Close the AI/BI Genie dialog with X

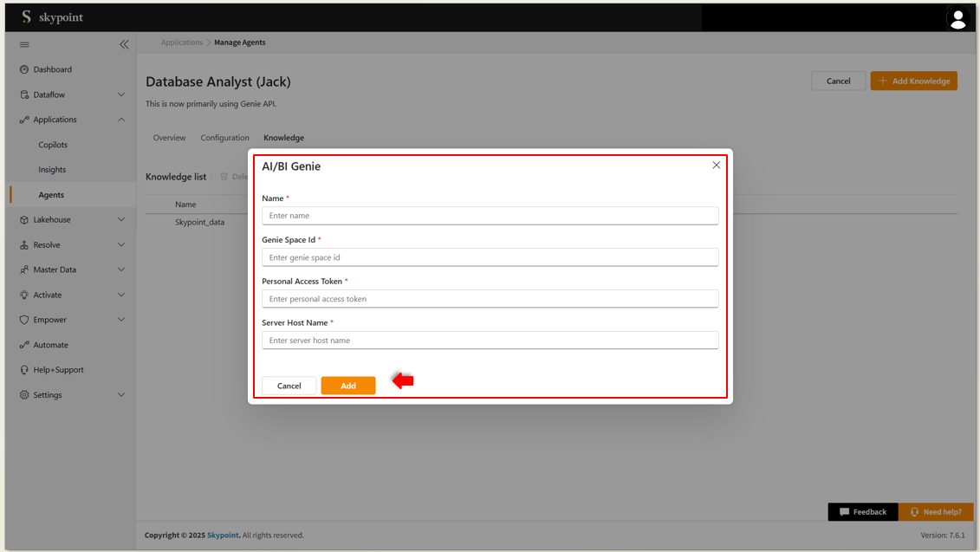point(716,166)
